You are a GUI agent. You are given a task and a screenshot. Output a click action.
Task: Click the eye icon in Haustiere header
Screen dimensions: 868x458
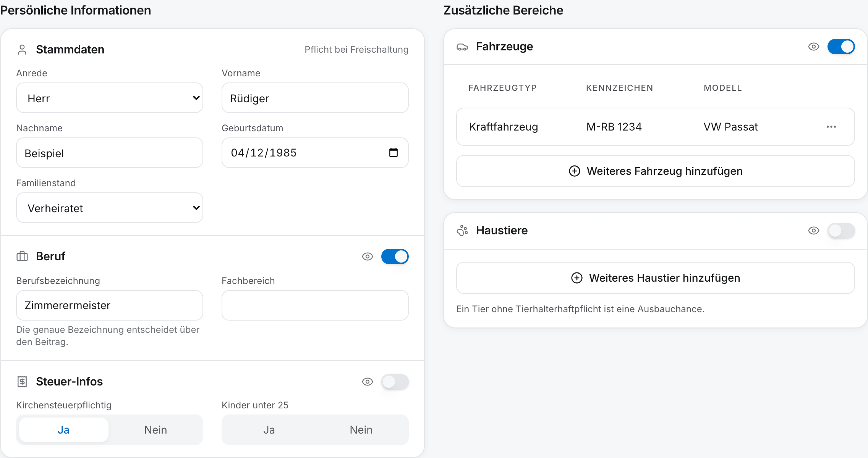click(x=813, y=231)
